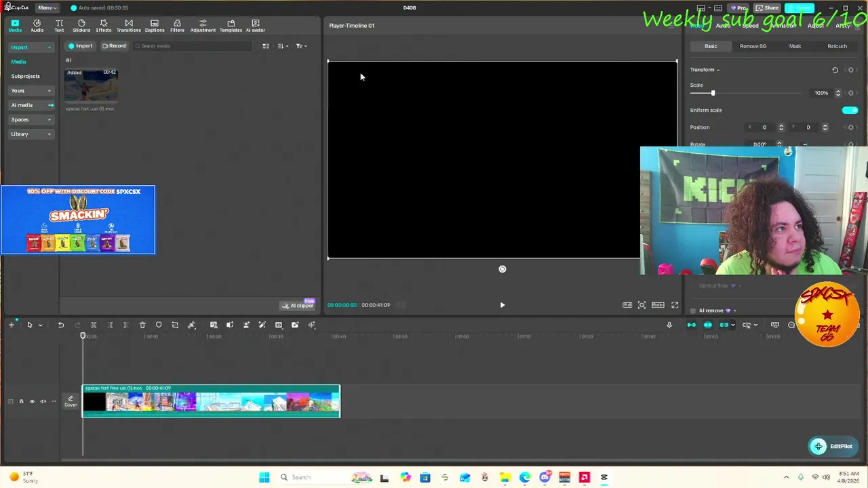Delete the selected clip with trash icon
Viewport: 868px width, 488px height.
(142, 325)
